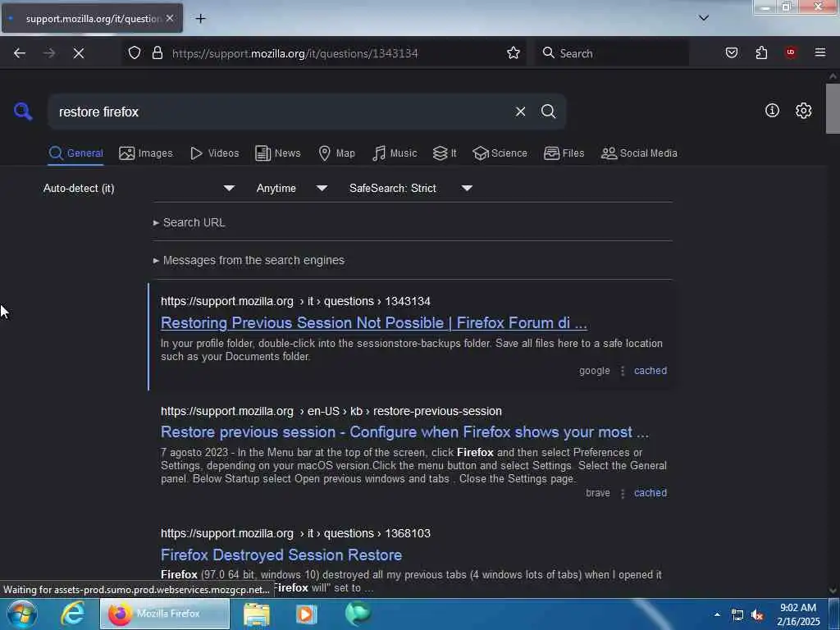The width and height of the screenshot is (840, 630).
Task: Open 'Restoring Previous Session Not Possible' result
Action: coord(374,323)
